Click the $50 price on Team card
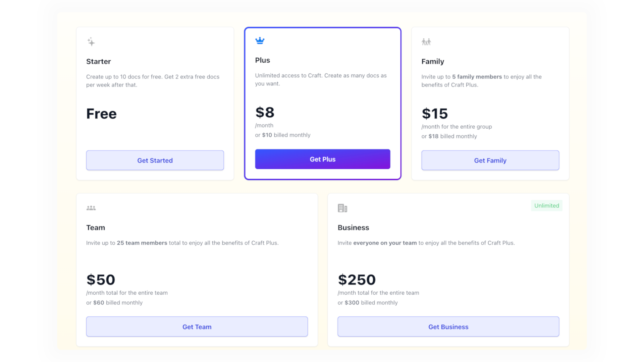 tap(101, 279)
